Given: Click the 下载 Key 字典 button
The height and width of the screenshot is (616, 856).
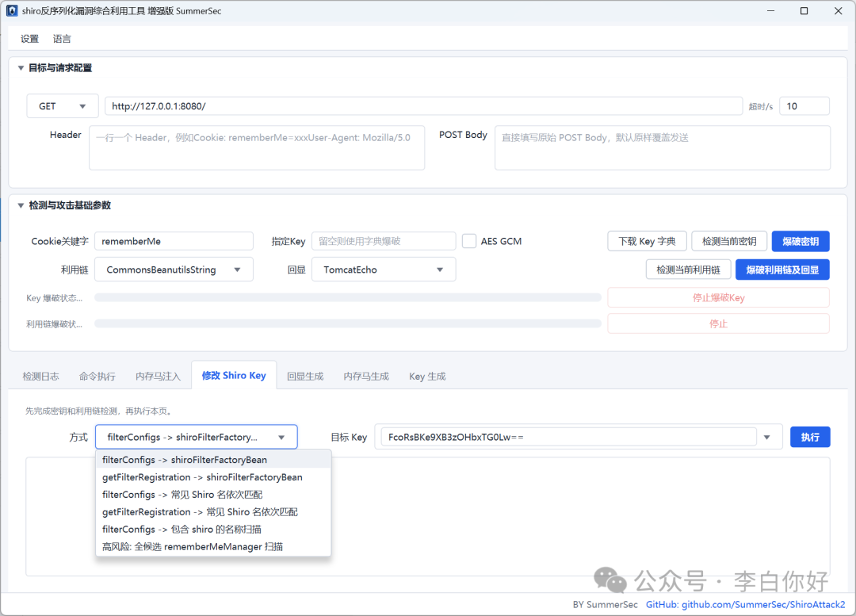Looking at the screenshot, I should coord(647,241).
